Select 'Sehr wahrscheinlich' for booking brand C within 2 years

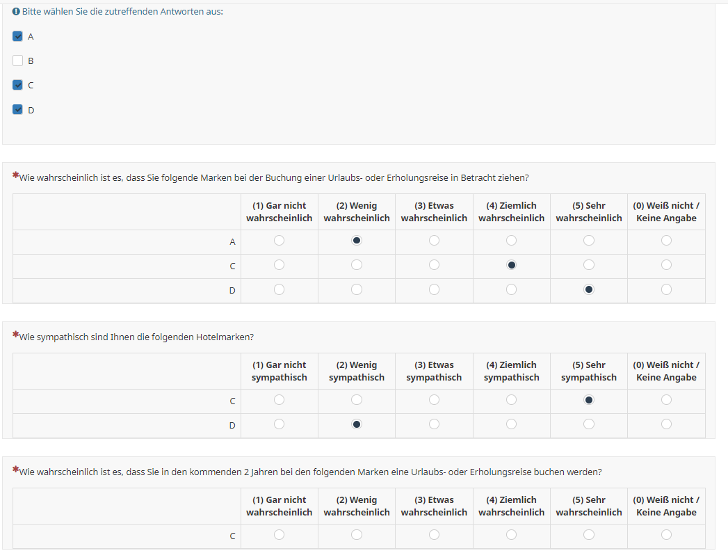(589, 535)
